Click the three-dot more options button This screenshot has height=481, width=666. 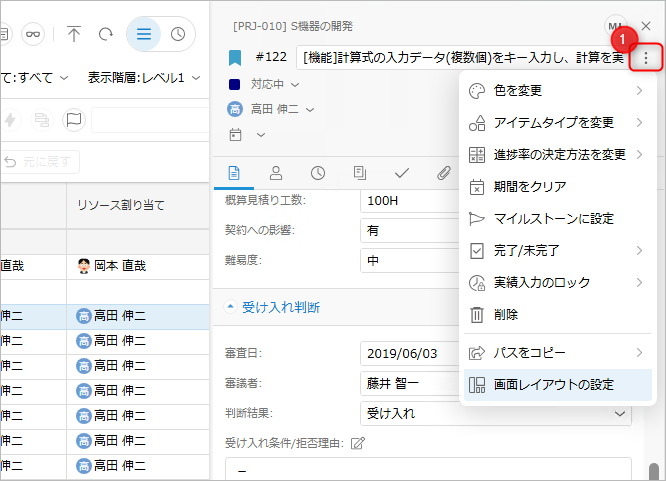[x=647, y=58]
